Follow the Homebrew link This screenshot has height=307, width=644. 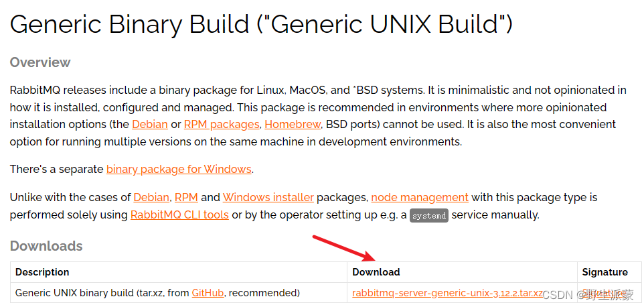293,124
